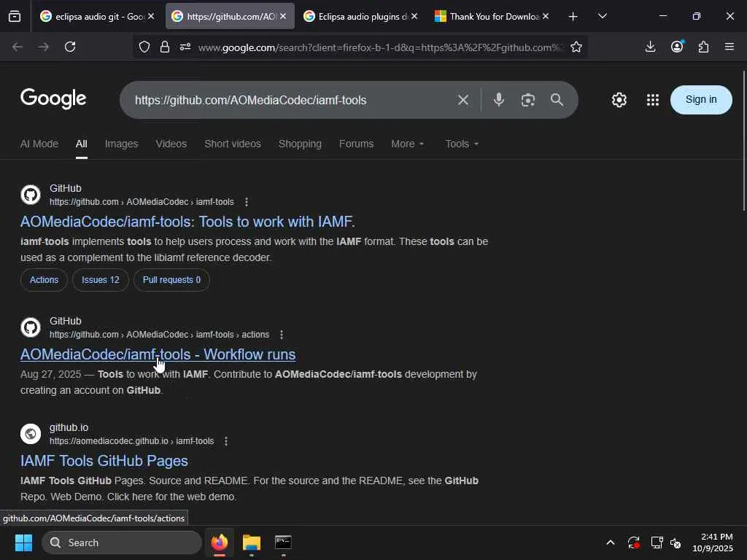Expand the More search filters dropdown
This screenshot has width=747, height=560.
tap(408, 144)
